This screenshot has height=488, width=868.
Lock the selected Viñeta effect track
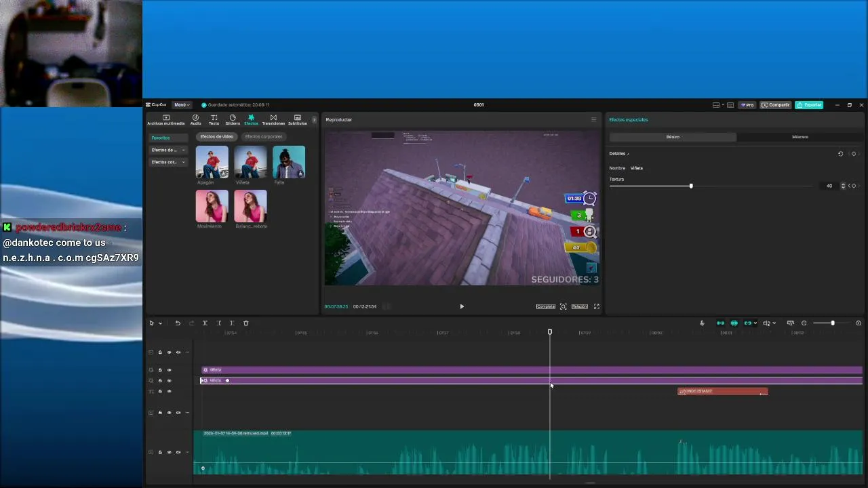(x=160, y=381)
